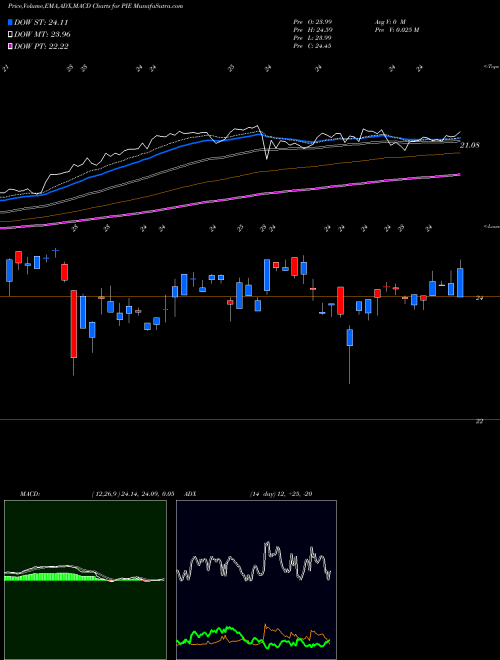Click the ADX panel title
Image resolution: width=500 pixels, height=660 pixels.
[190, 494]
